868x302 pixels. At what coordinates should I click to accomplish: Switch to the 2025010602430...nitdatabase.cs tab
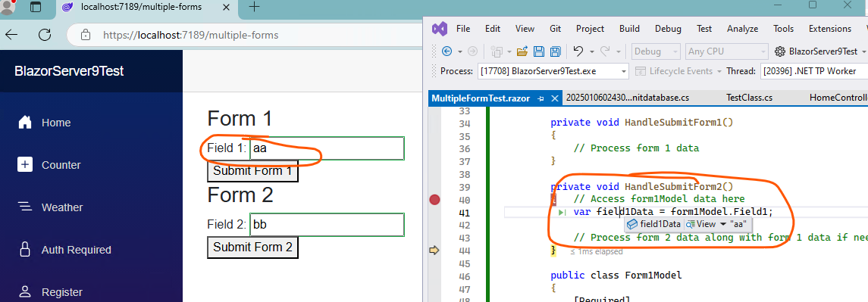pos(628,98)
